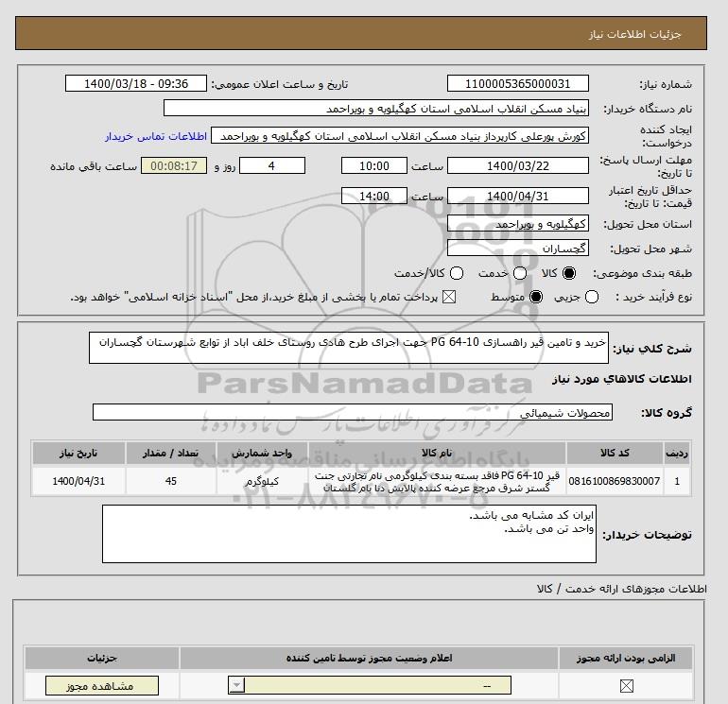
Task: Click the اعلام وضعیت مجوز توسط تامین کننده header
Action: (369, 658)
